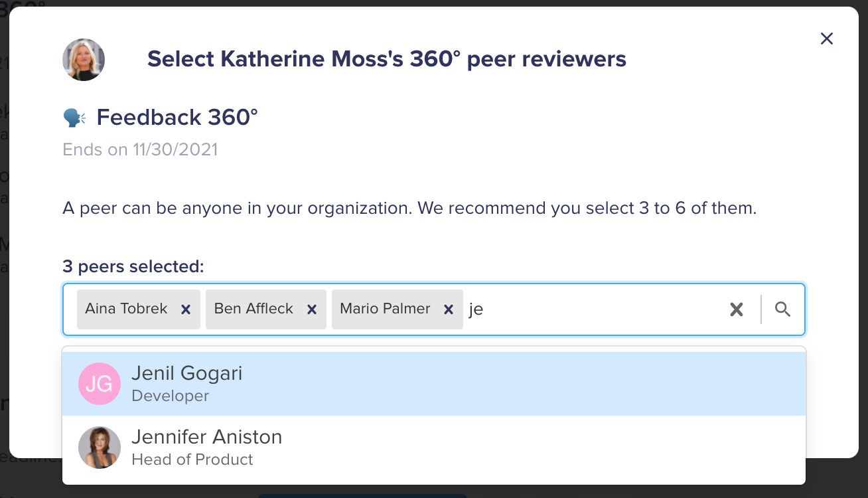868x498 pixels.
Task: Click the pink JG initials avatar
Action: (100, 384)
